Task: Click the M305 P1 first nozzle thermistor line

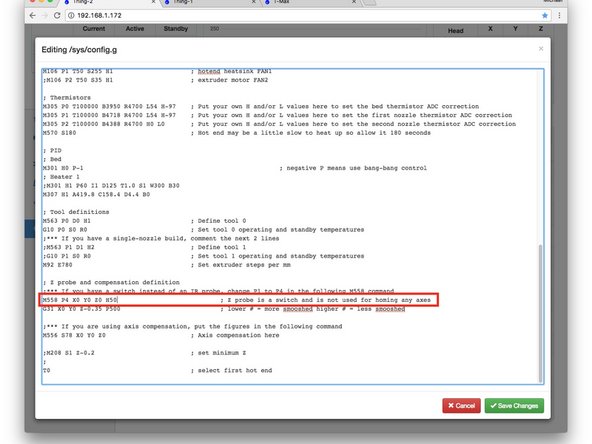Action: pyautogui.click(x=278, y=115)
